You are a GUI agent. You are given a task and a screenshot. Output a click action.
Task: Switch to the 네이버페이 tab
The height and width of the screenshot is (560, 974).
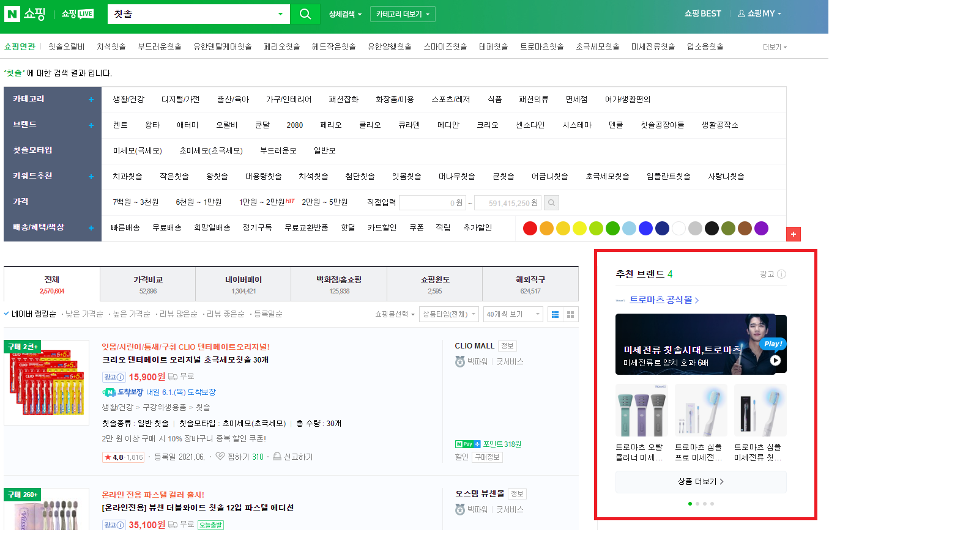click(243, 284)
